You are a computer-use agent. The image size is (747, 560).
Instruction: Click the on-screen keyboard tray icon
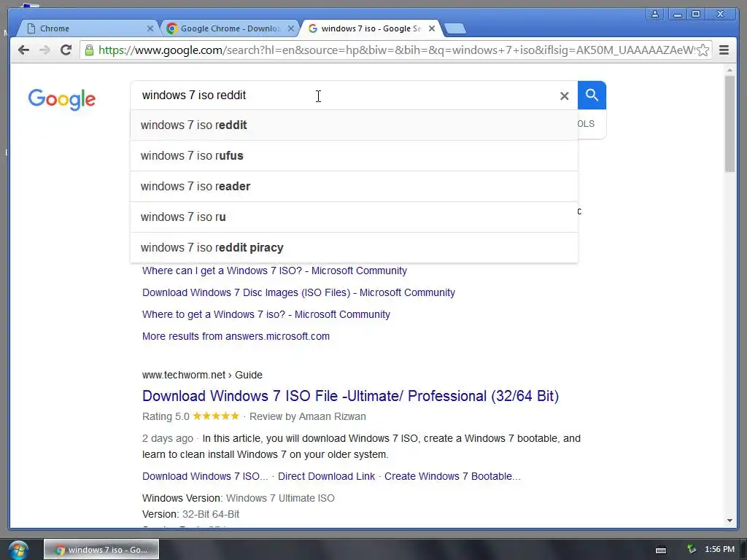click(x=661, y=550)
